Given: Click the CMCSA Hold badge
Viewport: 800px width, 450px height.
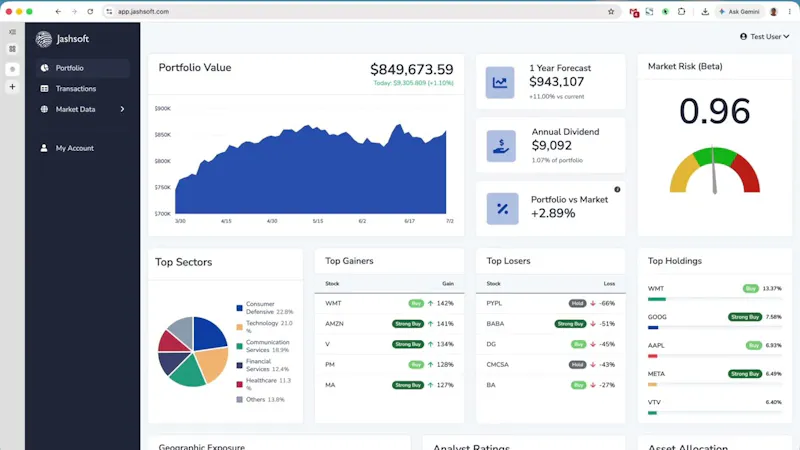Looking at the screenshot, I should [x=577, y=365].
